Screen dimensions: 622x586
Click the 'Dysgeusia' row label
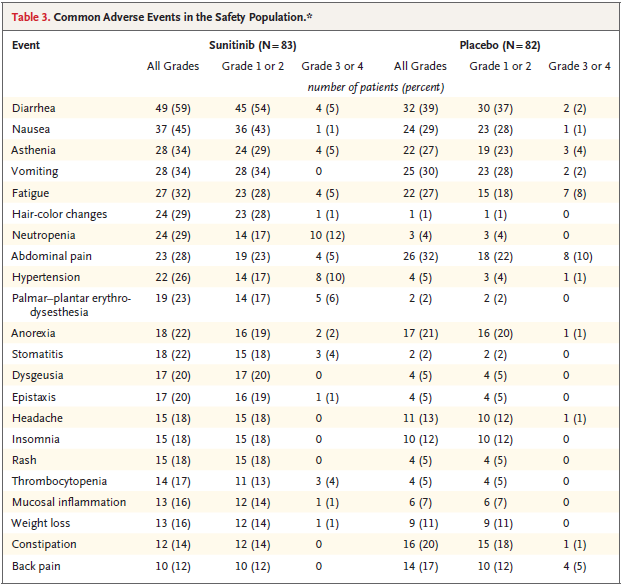(x=38, y=375)
